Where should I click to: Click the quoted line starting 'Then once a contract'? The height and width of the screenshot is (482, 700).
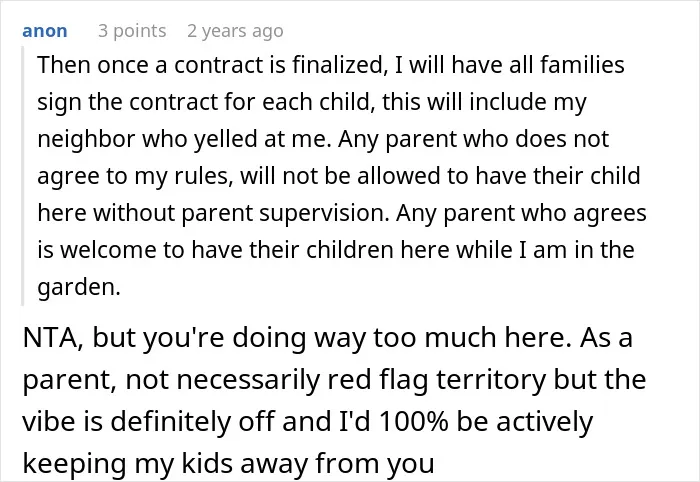pos(331,65)
